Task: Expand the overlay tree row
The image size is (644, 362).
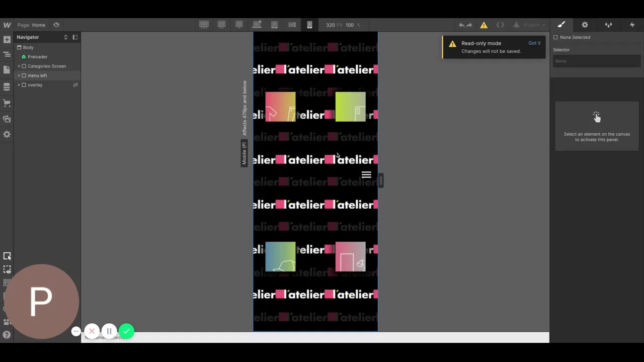Action: coord(19,85)
